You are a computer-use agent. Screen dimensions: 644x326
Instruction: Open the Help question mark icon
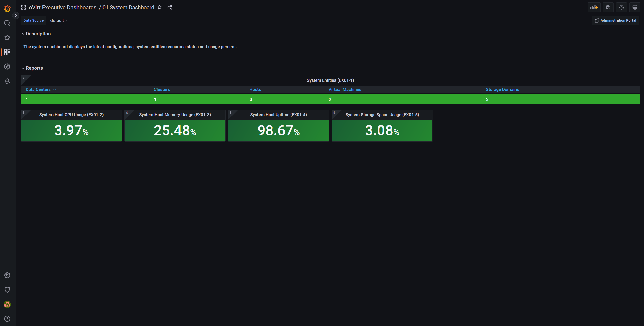pyautogui.click(x=7, y=319)
